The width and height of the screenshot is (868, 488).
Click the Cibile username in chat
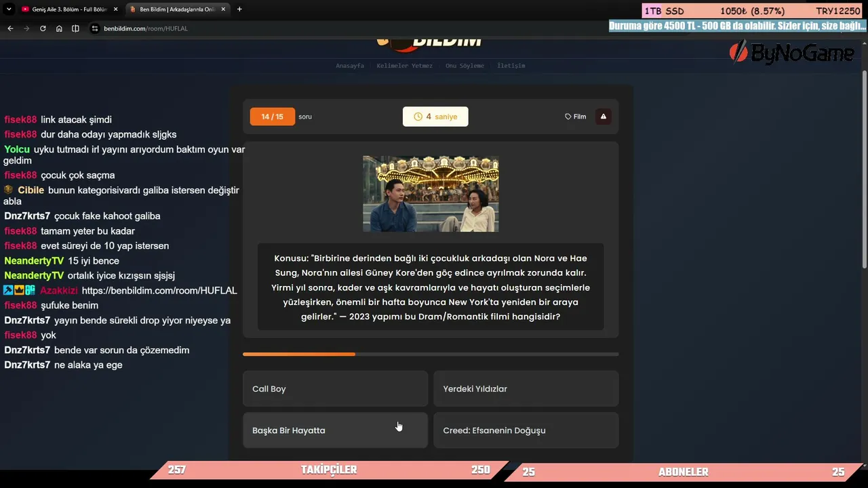pyautogui.click(x=31, y=190)
